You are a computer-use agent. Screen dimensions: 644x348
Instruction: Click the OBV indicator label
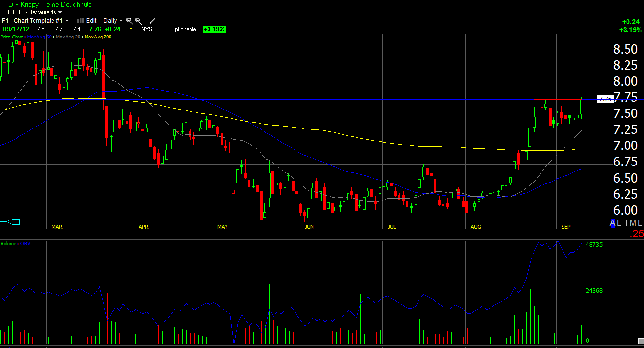(x=25, y=243)
